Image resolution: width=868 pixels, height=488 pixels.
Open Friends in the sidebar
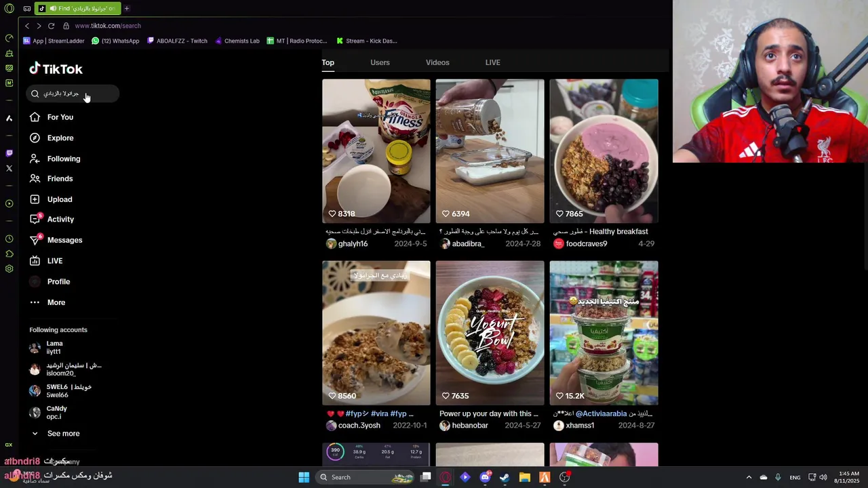pos(51,178)
